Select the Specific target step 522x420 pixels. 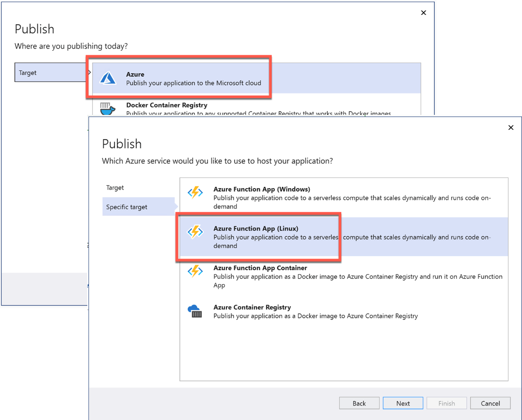point(139,207)
